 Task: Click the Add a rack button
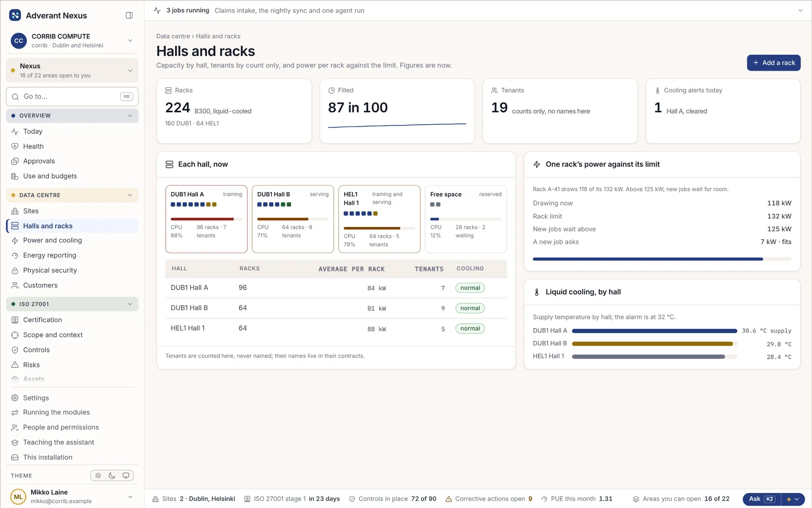[773, 63]
